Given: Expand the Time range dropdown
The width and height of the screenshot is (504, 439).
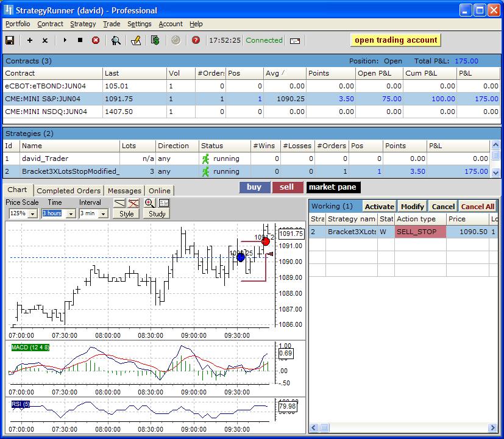Looking at the screenshot, I should pos(71,214).
